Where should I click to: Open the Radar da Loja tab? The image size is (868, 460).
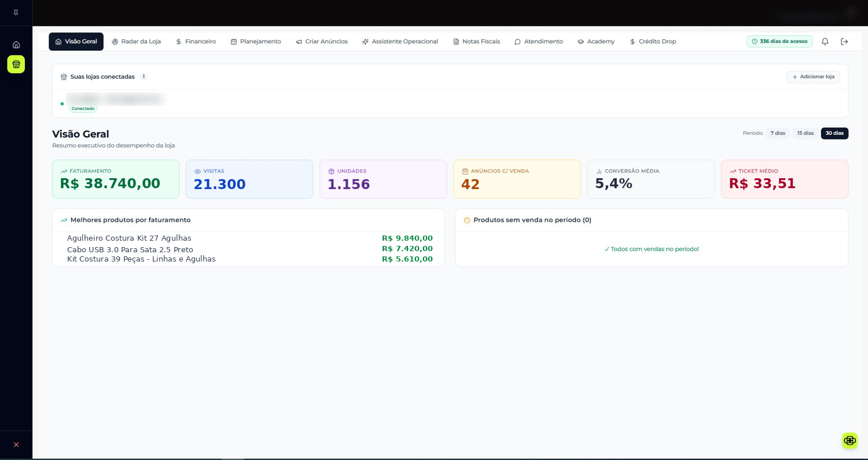(136, 42)
